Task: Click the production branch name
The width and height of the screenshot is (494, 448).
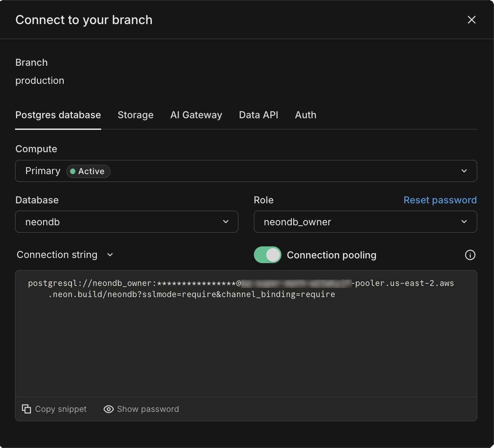Action: (x=40, y=80)
